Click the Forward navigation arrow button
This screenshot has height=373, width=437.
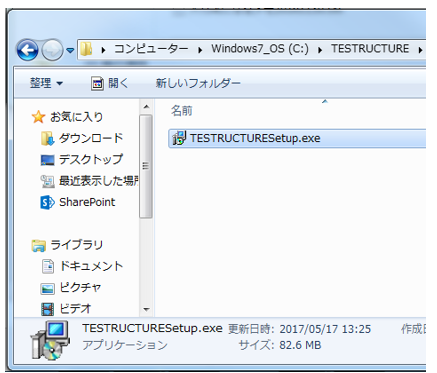(52, 50)
